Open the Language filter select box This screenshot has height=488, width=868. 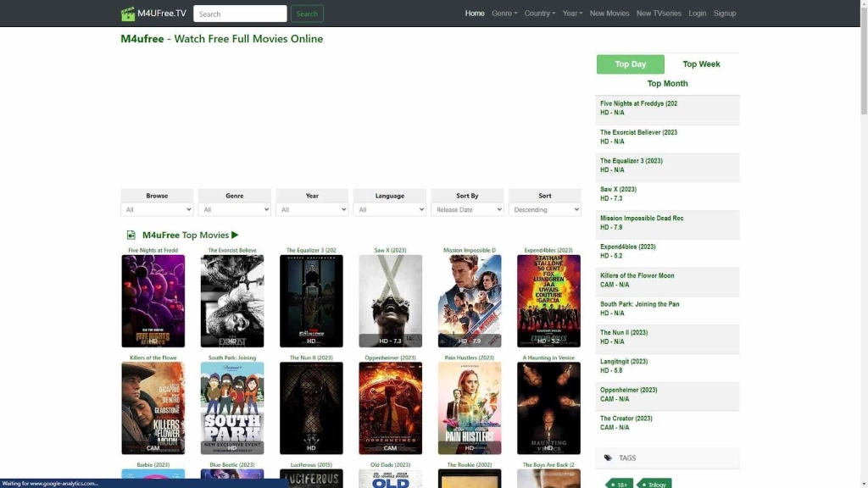pyautogui.click(x=390, y=210)
